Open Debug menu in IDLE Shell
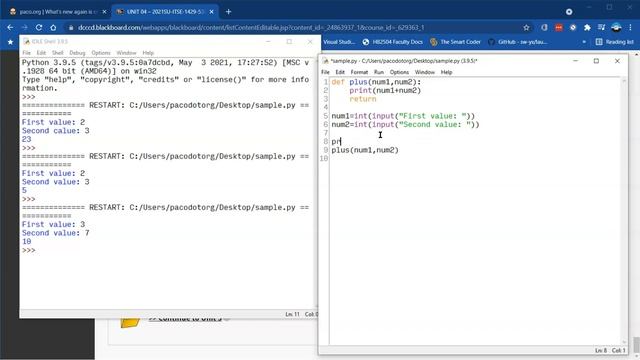The width and height of the screenshot is (640, 360). pos(77,53)
